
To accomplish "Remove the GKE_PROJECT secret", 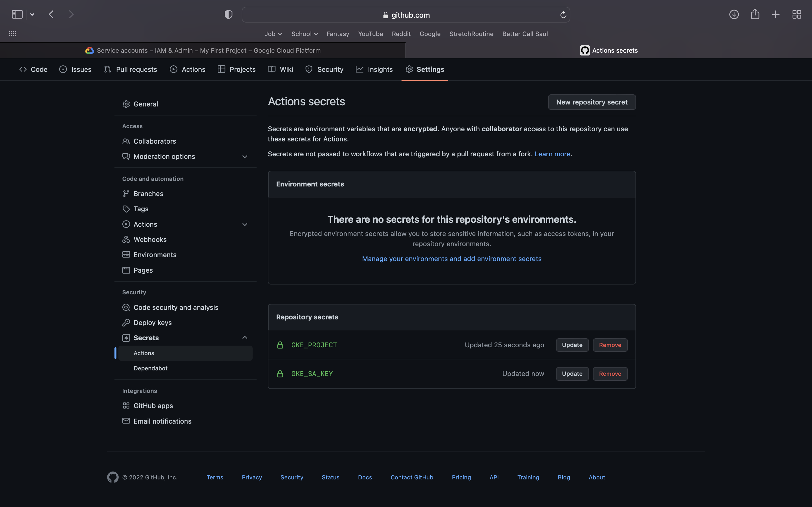I will click(x=610, y=345).
